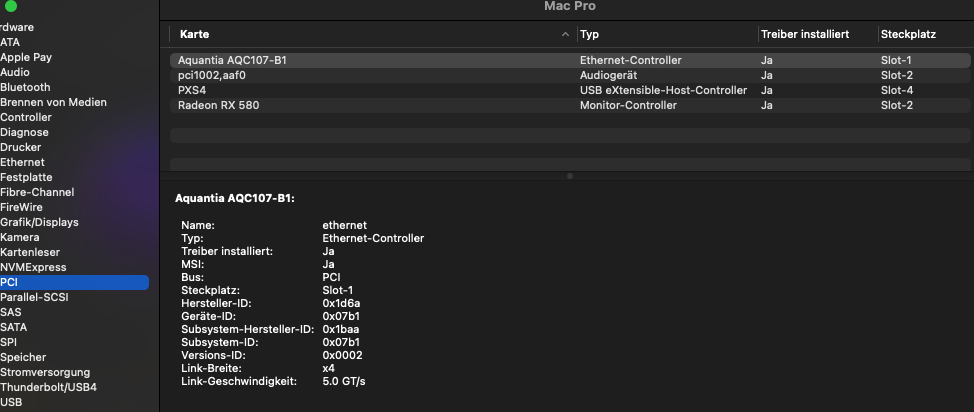The image size is (974, 412).
Task: Open Grafik/Displays in the sidebar
Action: click(x=39, y=222)
